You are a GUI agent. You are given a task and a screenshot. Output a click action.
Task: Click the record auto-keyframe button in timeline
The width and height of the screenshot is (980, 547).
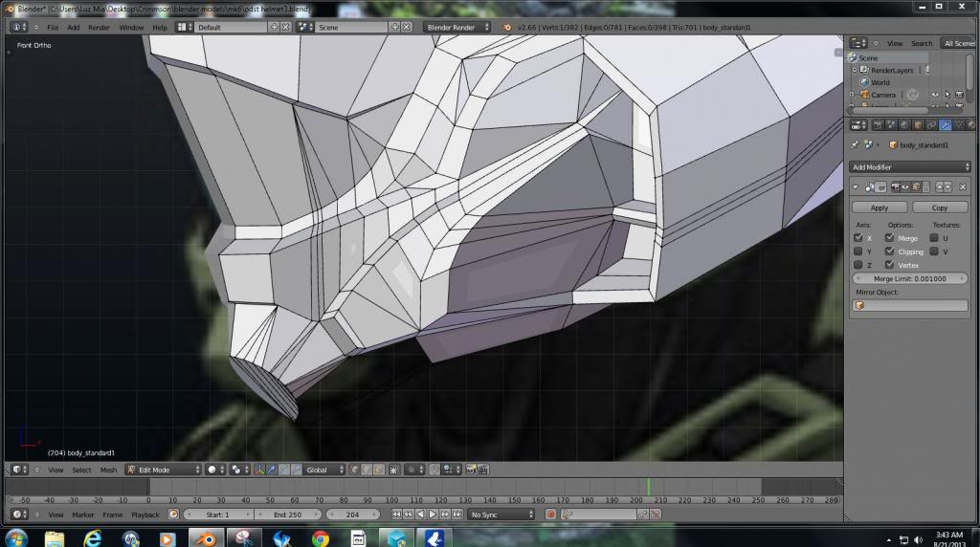coord(551,514)
